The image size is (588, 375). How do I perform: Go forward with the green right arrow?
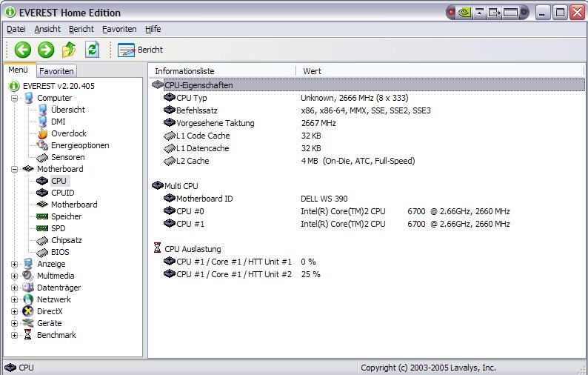tap(46, 50)
